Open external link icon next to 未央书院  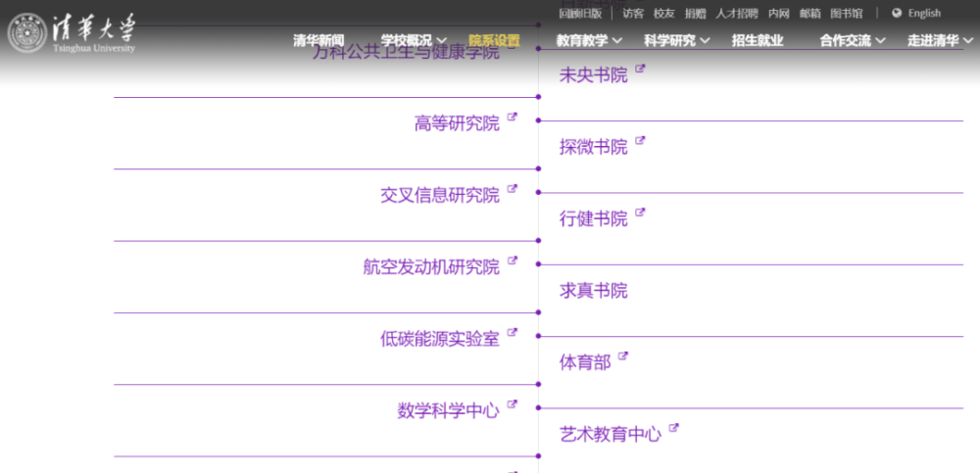pos(640,69)
